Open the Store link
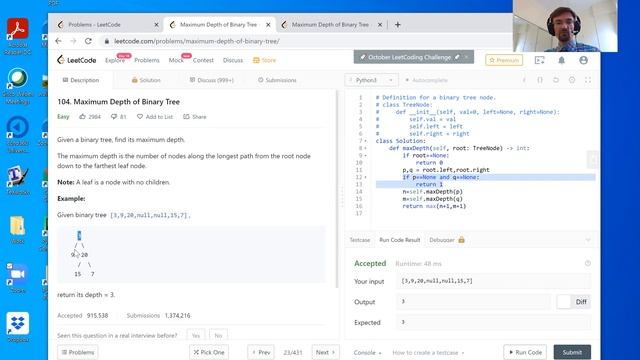This screenshot has width=640, height=360. (x=264, y=60)
